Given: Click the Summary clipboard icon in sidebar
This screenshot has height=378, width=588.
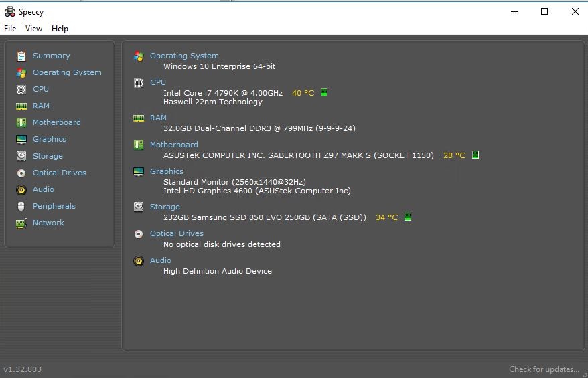Looking at the screenshot, I should pos(21,56).
